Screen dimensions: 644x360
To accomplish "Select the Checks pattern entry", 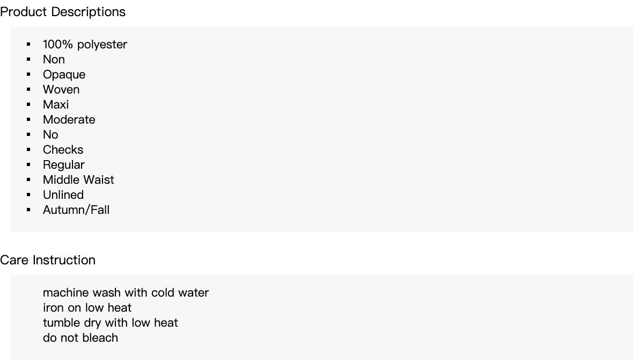I will 63,150.
